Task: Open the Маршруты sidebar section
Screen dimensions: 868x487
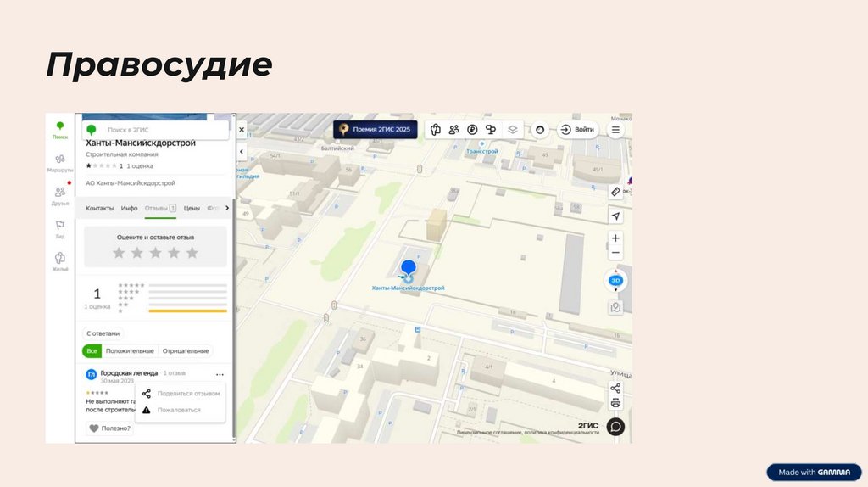Action: point(60,164)
